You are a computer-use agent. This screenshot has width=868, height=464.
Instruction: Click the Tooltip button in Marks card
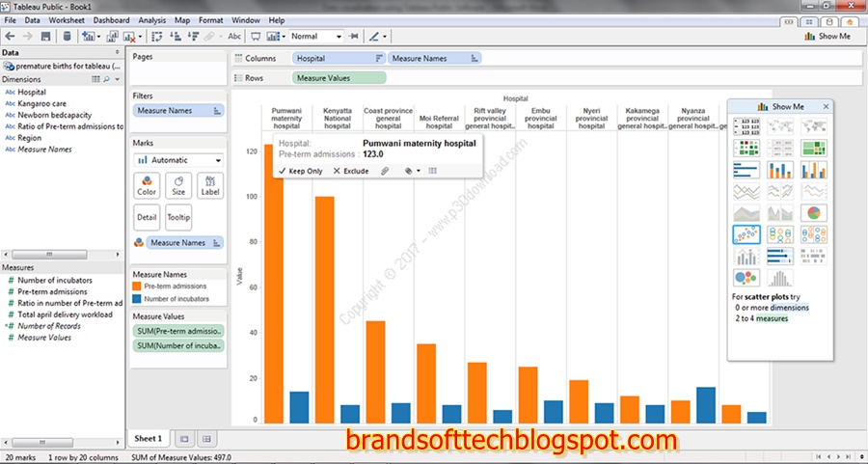pos(178,217)
